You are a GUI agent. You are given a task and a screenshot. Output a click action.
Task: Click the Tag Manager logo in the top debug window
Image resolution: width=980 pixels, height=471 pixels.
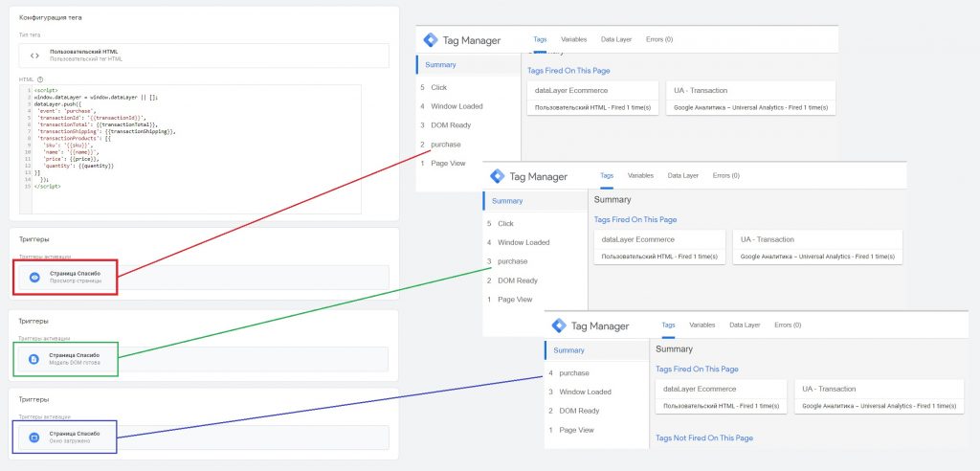(431, 40)
